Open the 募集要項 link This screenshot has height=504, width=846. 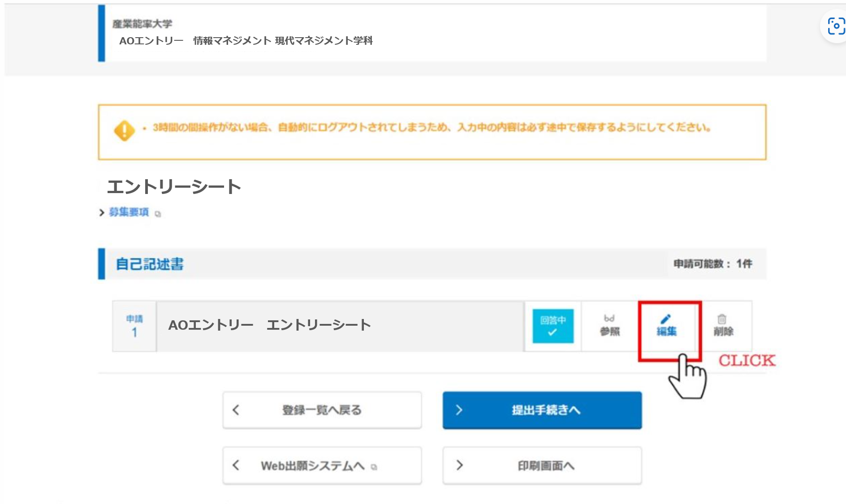pos(129,212)
